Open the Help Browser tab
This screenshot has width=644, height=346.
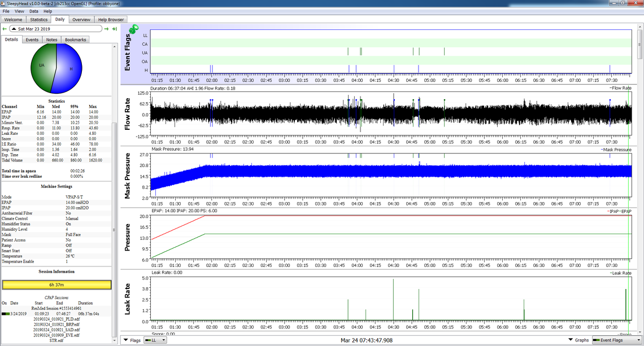coord(111,20)
